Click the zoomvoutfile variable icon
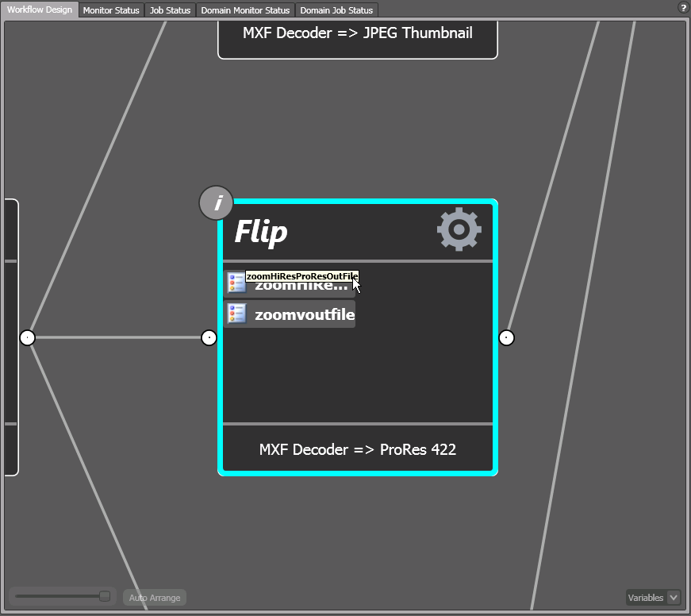Viewport: 691px width, 616px height. coord(236,314)
